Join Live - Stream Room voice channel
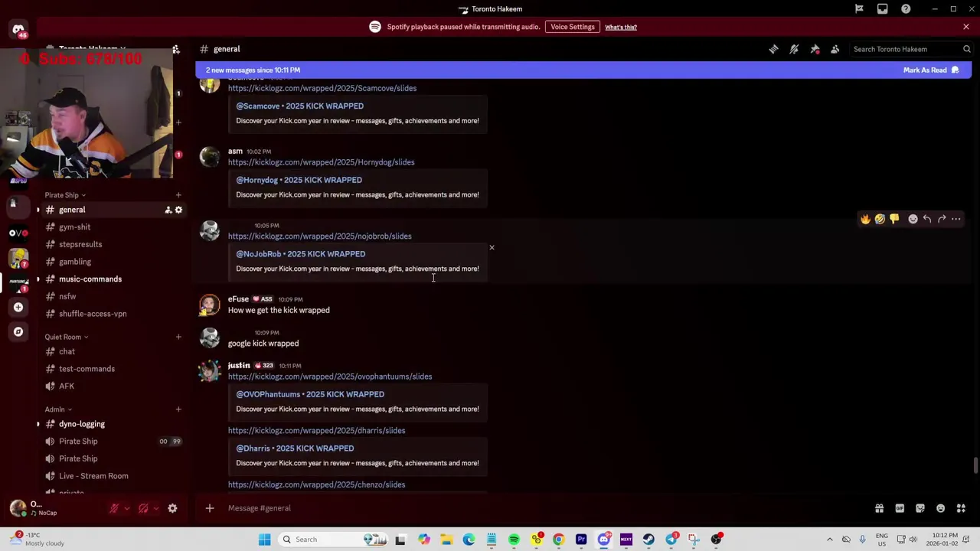 pyautogui.click(x=93, y=476)
